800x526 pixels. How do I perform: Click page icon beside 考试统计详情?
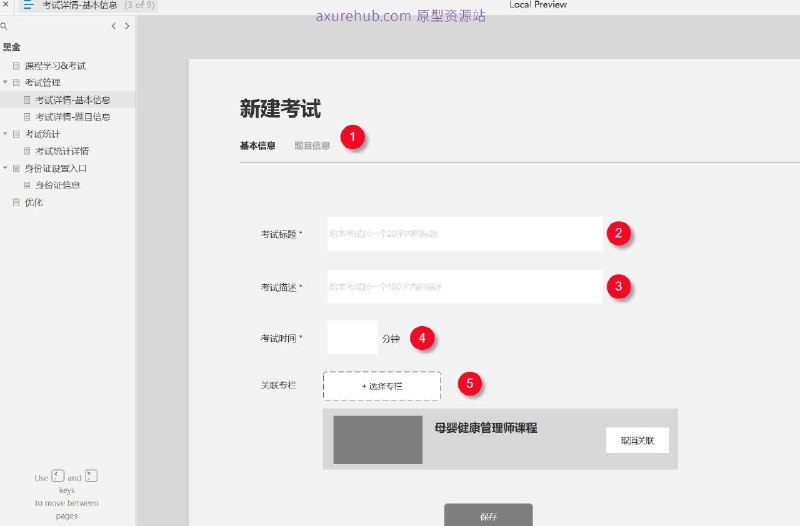[27, 151]
